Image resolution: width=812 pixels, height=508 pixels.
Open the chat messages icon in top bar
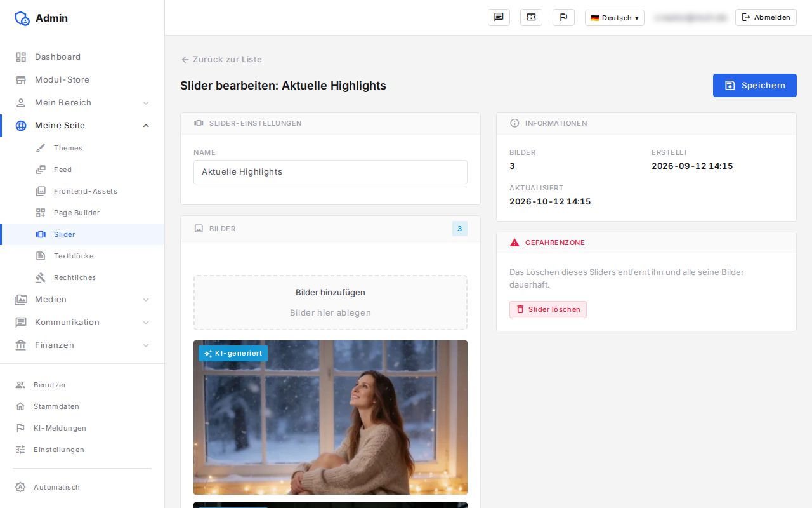click(x=499, y=17)
